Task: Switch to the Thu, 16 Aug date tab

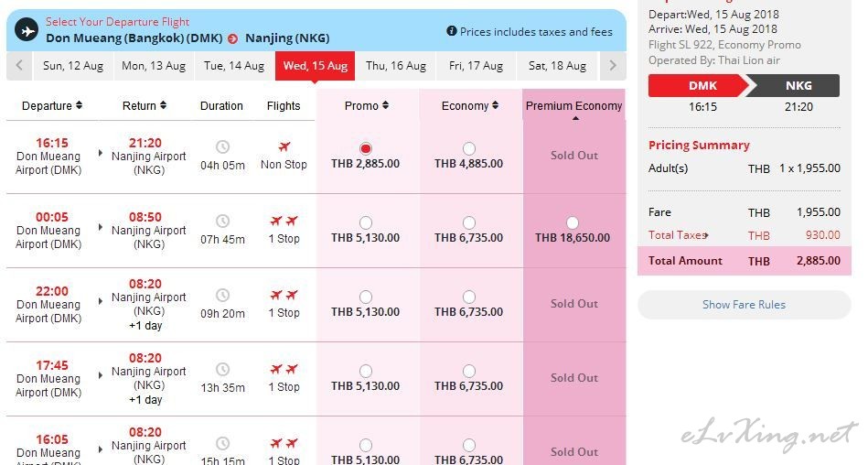Action: point(395,66)
